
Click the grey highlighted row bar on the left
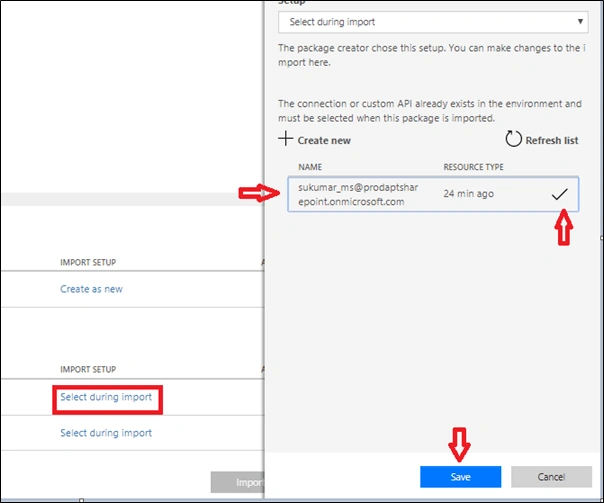tap(133, 199)
